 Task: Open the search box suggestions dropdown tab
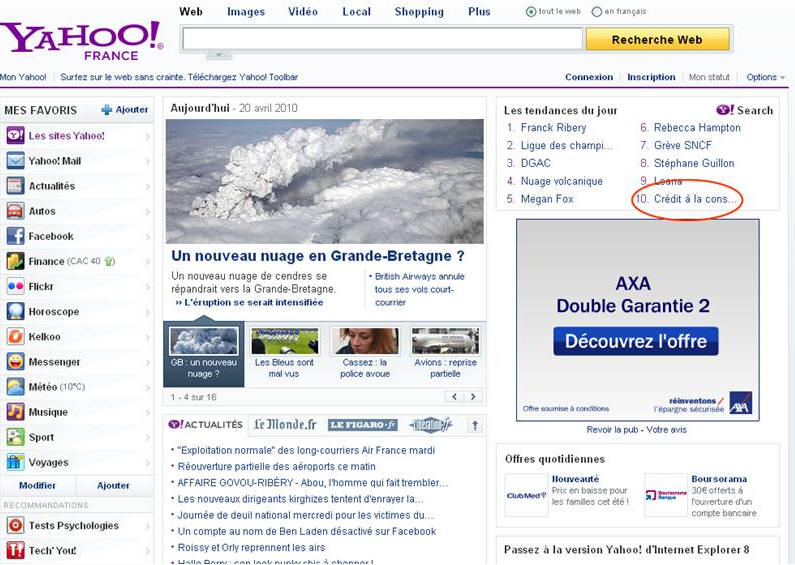pyautogui.click(x=219, y=54)
